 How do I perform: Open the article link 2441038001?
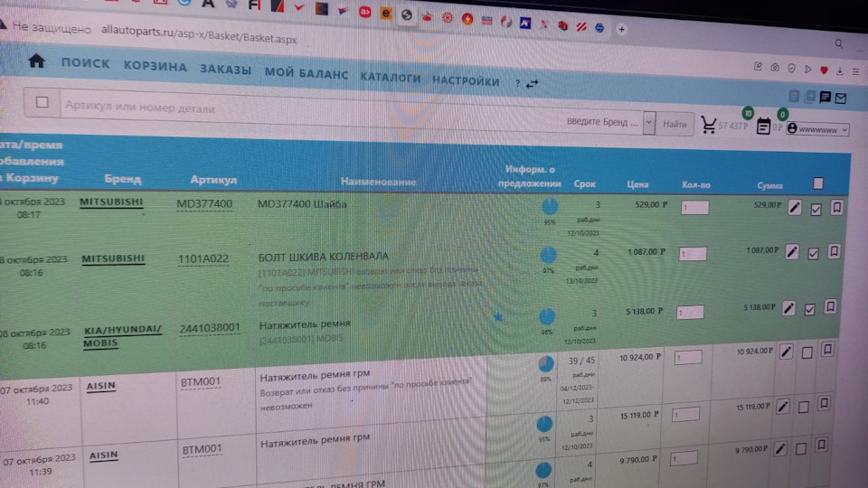pos(210,328)
